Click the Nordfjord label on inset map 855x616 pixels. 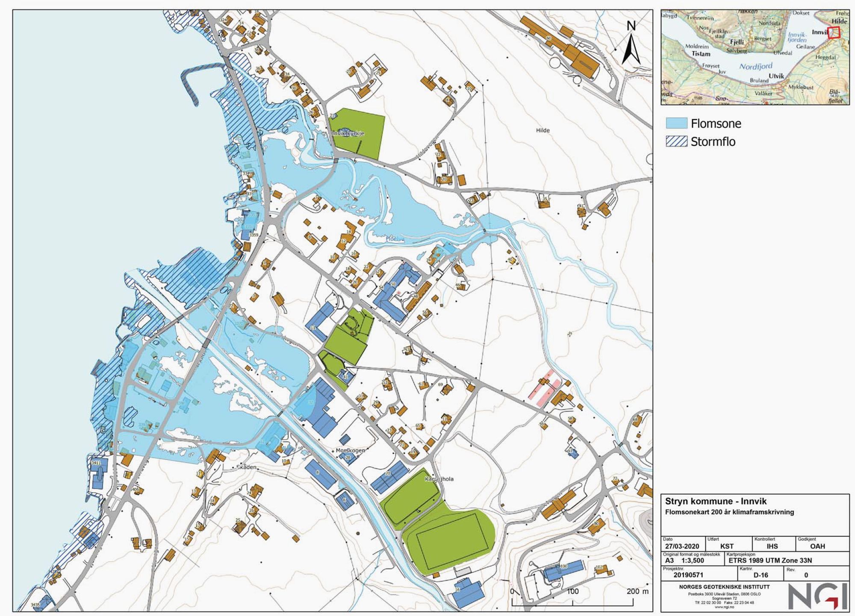(x=756, y=67)
